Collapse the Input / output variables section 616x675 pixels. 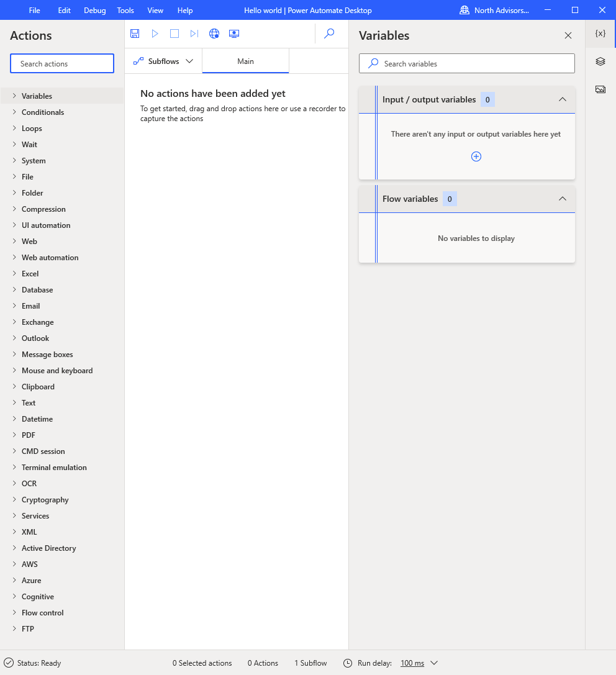pyautogui.click(x=562, y=99)
